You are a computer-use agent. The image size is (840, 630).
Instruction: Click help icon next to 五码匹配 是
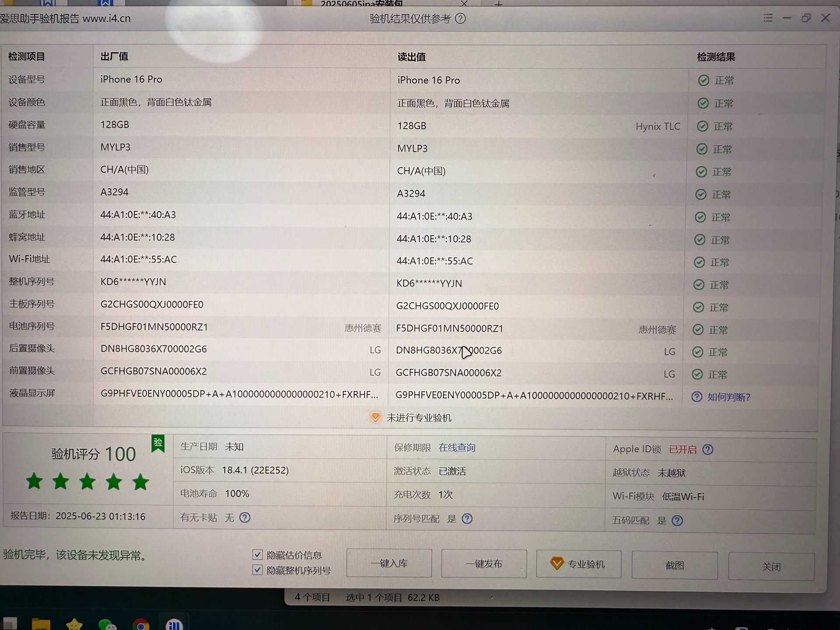[x=677, y=521]
